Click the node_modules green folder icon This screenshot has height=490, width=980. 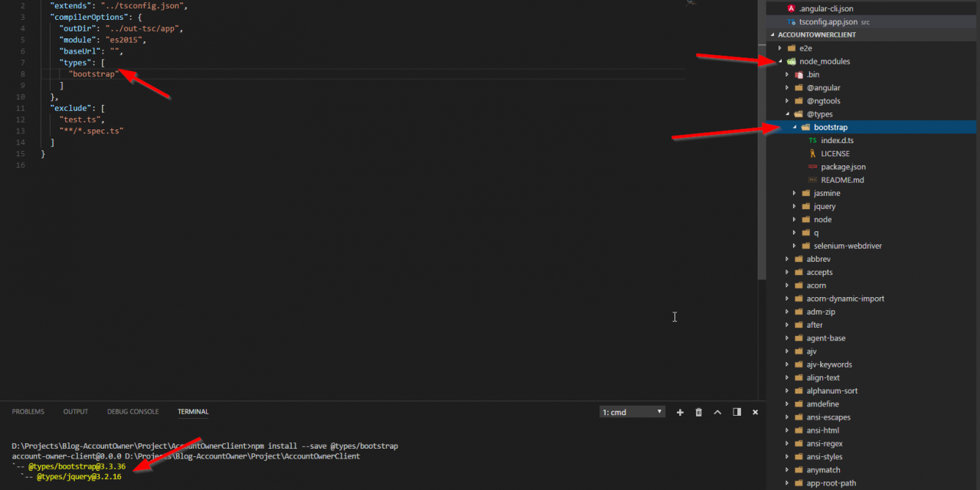pos(792,61)
